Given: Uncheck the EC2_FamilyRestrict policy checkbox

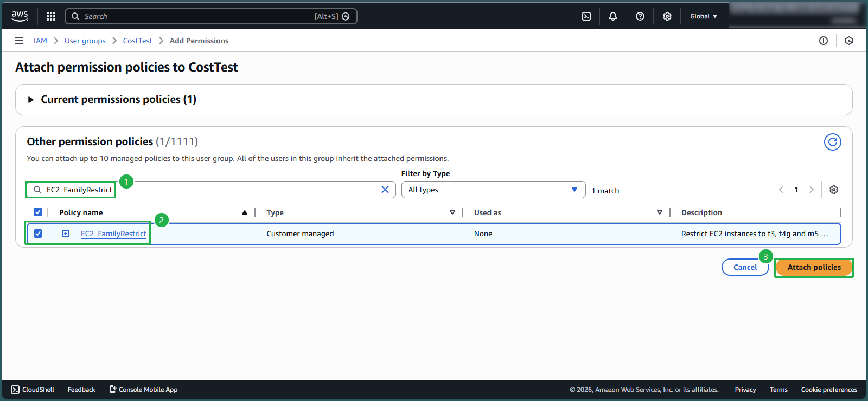Looking at the screenshot, I should 38,234.
